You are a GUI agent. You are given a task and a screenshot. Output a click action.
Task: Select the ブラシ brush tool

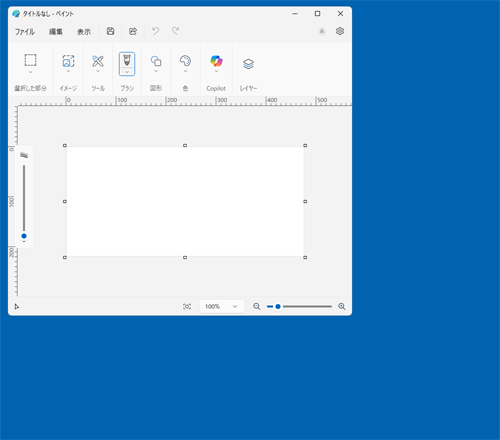(x=127, y=60)
